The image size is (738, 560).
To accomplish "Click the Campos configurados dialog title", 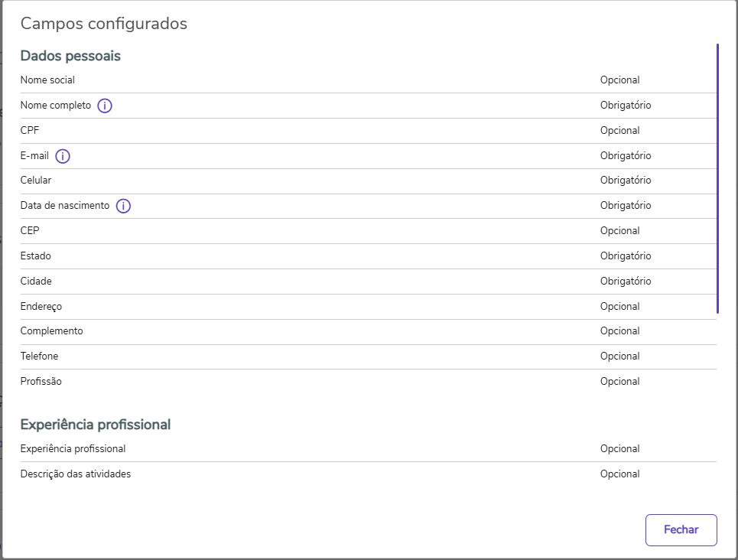I will 103,24.
